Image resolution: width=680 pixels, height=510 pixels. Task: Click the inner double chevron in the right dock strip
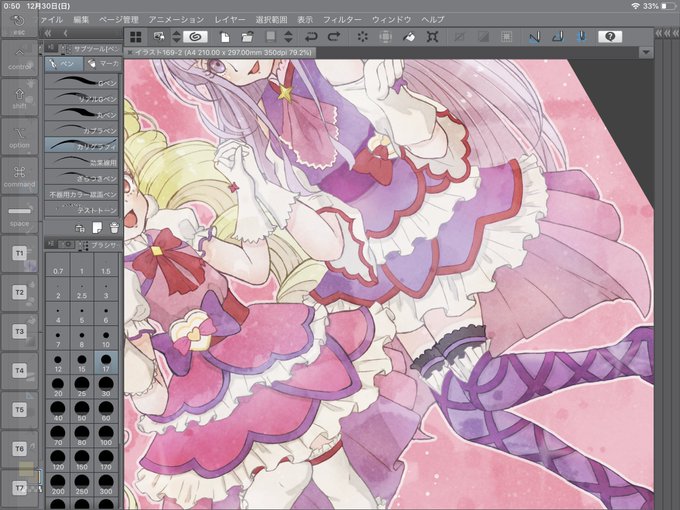click(659, 33)
